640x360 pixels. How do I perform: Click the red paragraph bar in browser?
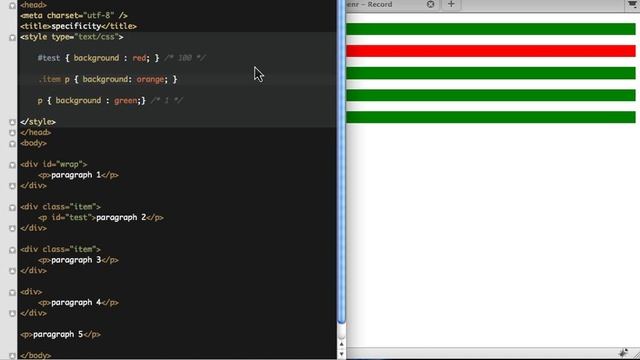(491, 51)
